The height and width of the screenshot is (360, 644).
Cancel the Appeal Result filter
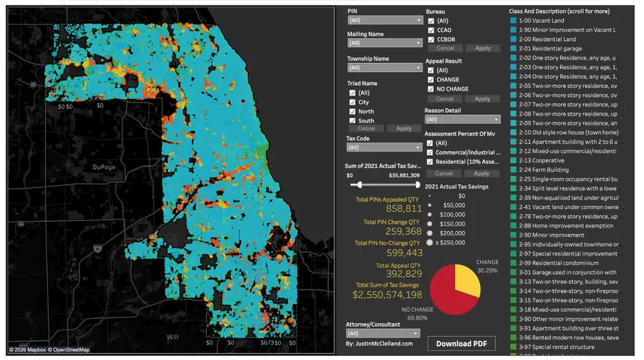click(x=445, y=98)
